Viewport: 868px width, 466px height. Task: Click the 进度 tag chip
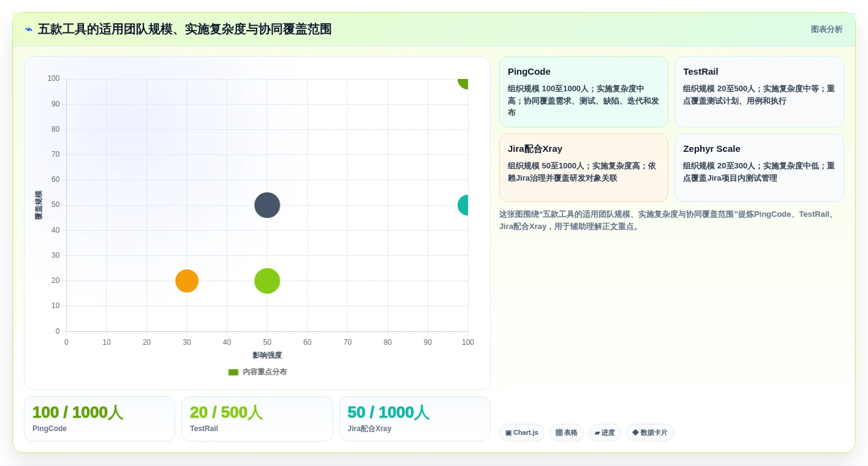(605, 432)
